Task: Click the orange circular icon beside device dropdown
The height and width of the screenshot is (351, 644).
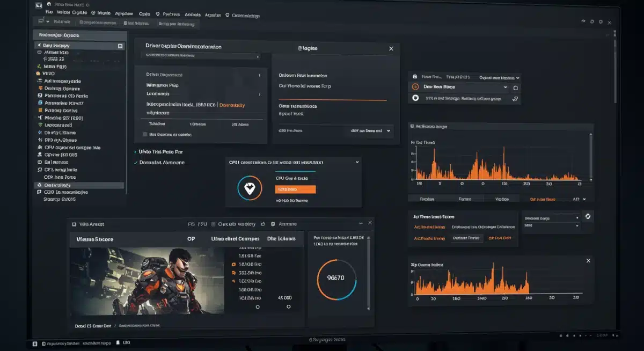Action: pyautogui.click(x=416, y=86)
